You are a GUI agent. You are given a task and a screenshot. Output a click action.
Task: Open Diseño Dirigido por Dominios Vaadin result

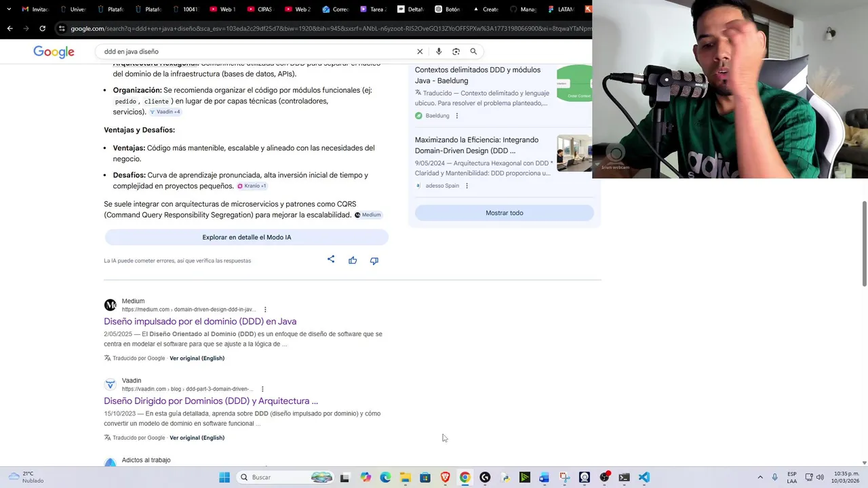[211, 401]
